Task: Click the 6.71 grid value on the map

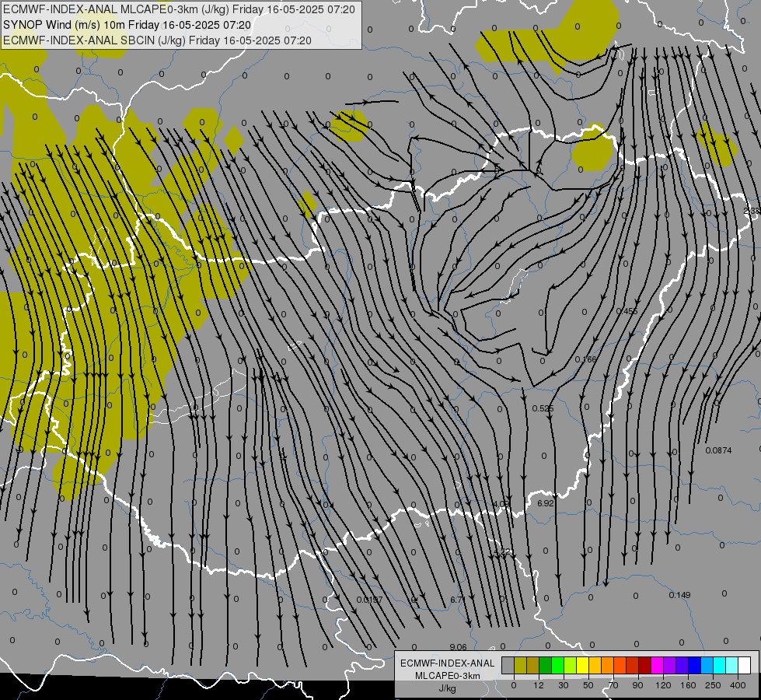Action: point(458,600)
